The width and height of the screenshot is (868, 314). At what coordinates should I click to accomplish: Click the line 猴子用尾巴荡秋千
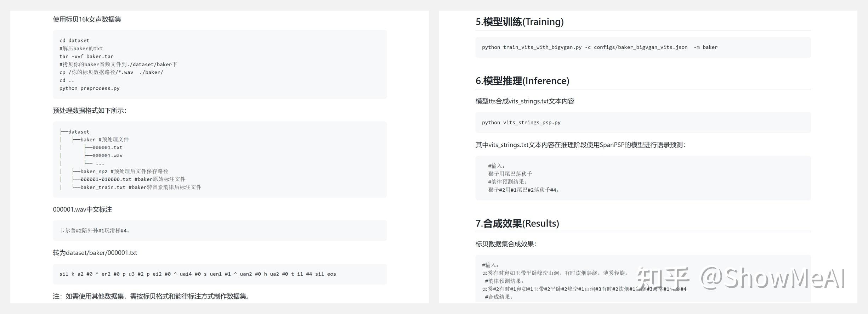(510, 174)
